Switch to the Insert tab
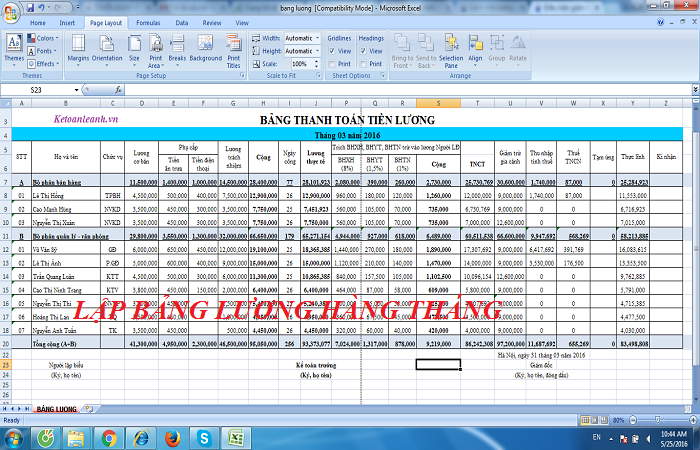The width and height of the screenshot is (700, 450). [x=67, y=23]
